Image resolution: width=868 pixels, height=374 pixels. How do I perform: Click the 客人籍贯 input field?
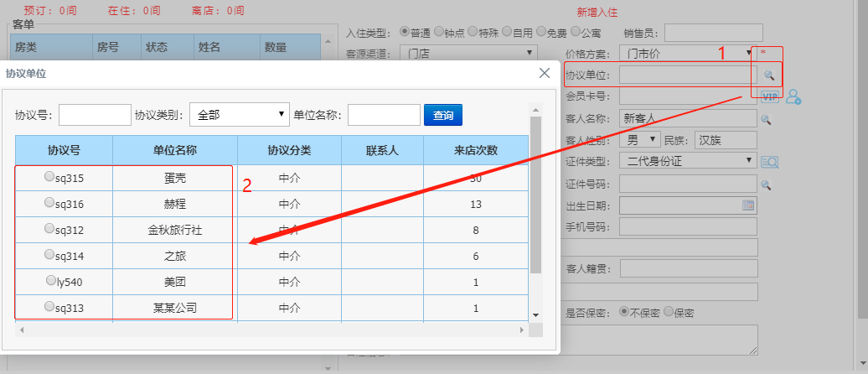pos(688,269)
